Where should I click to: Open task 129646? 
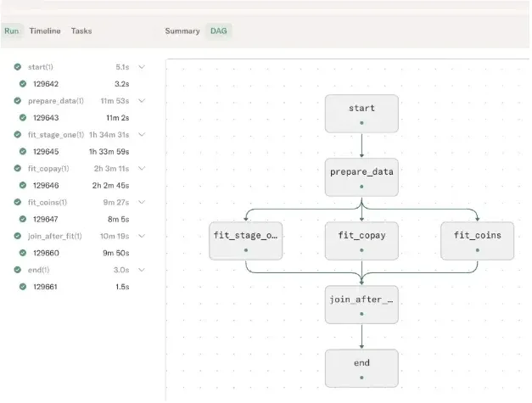pos(46,185)
